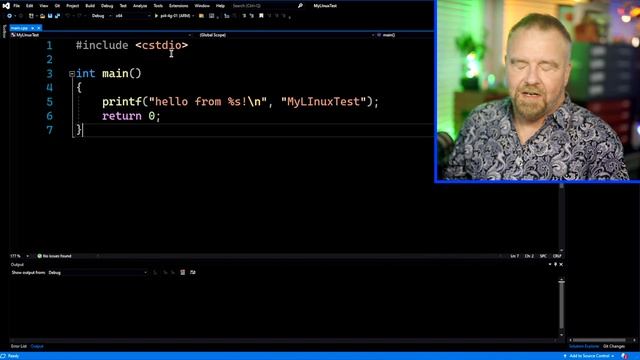Screen dimensions: 640x360
Task: Switch to the Git Changes tab
Action: [x=614, y=346]
